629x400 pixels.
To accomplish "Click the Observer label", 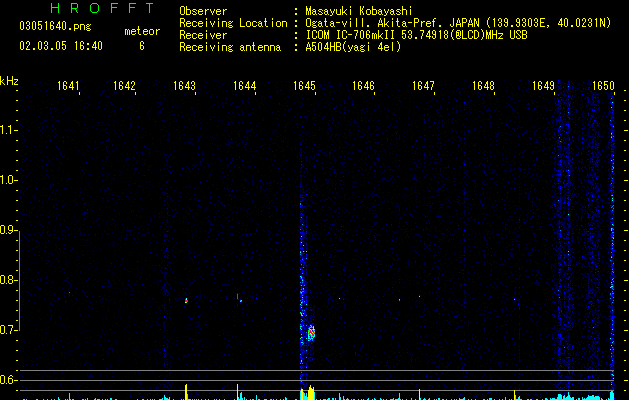I will (x=203, y=11).
